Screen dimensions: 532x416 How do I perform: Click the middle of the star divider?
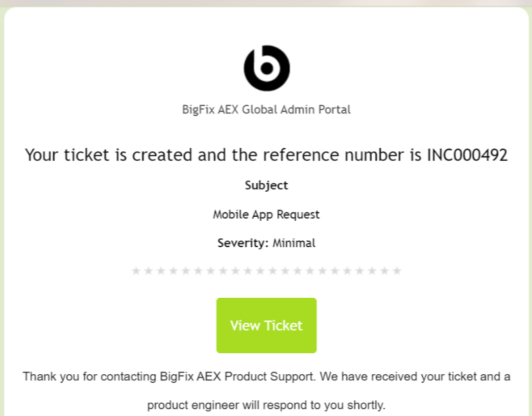tap(266, 271)
